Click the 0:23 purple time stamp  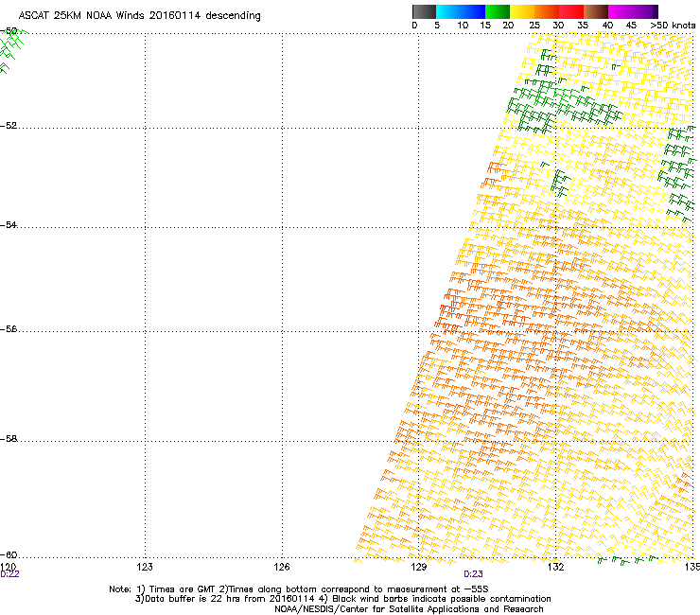[473, 574]
